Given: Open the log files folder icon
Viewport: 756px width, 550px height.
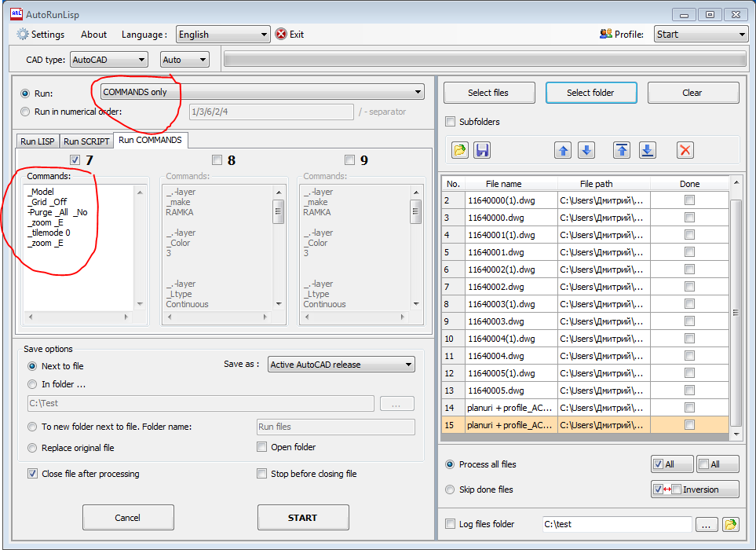Looking at the screenshot, I should [730, 524].
